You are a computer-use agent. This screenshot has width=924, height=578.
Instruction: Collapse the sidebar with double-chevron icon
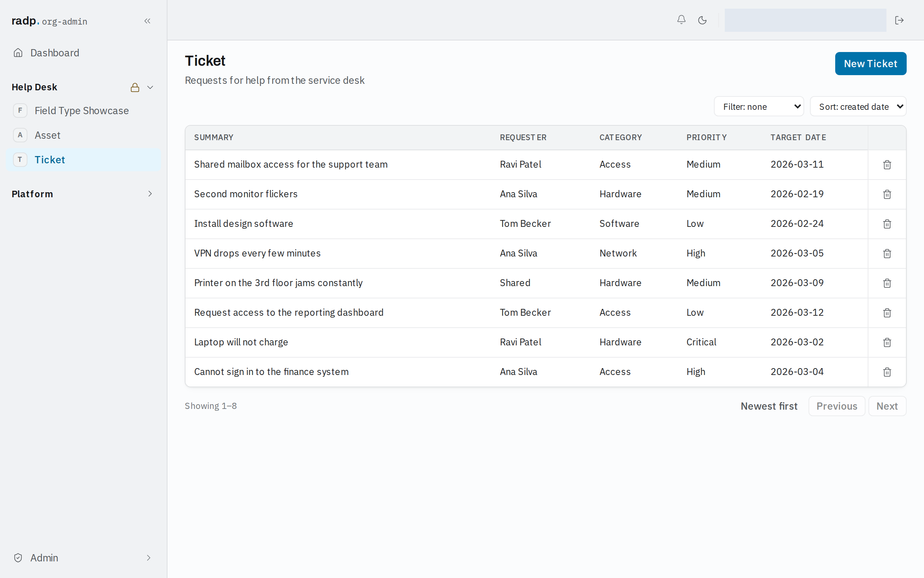click(x=147, y=21)
